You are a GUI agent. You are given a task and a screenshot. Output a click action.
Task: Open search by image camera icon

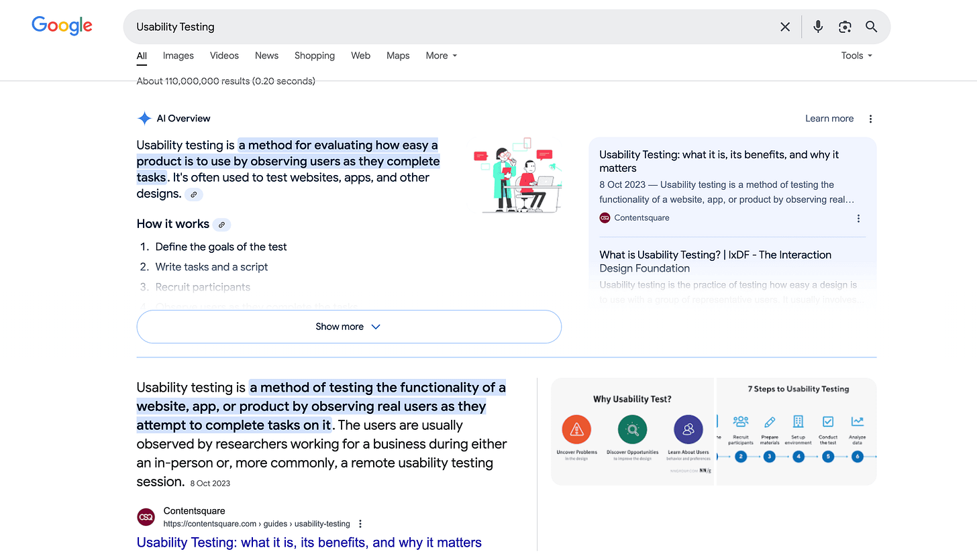click(x=845, y=27)
